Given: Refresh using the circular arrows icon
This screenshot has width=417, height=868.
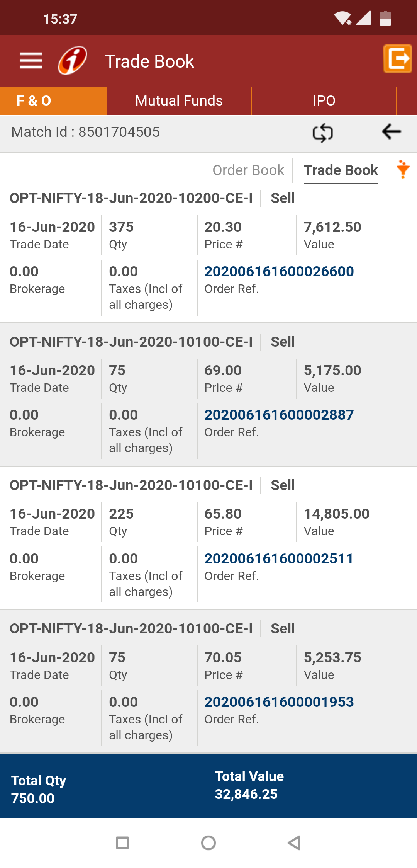Looking at the screenshot, I should [323, 133].
